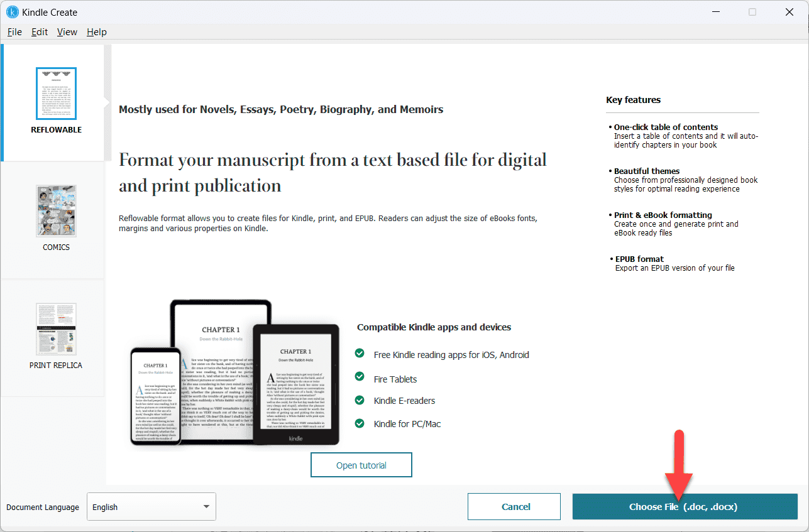The width and height of the screenshot is (809, 532).
Task: Select the Print Replica format thumbnail
Action: tap(56, 329)
